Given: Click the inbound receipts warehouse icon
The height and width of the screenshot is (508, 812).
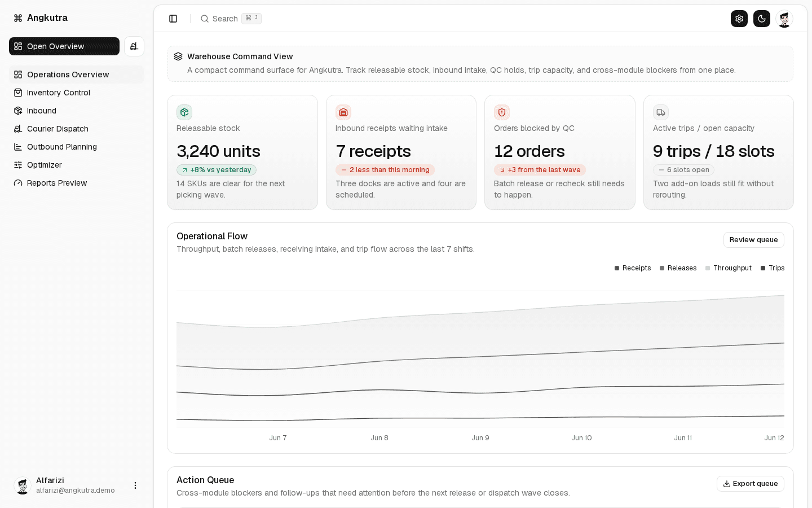Looking at the screenshot, I should coord(343,112).
